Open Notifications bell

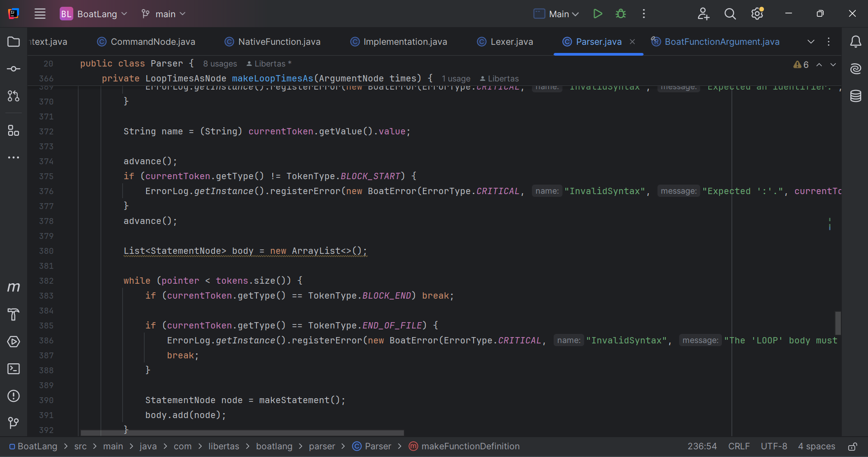click(855, 42)
